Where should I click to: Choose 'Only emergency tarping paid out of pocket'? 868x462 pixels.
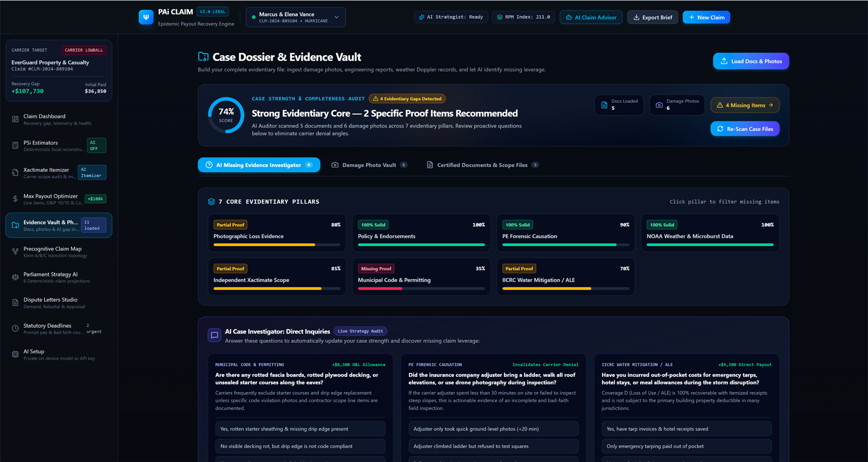(686, 446)
